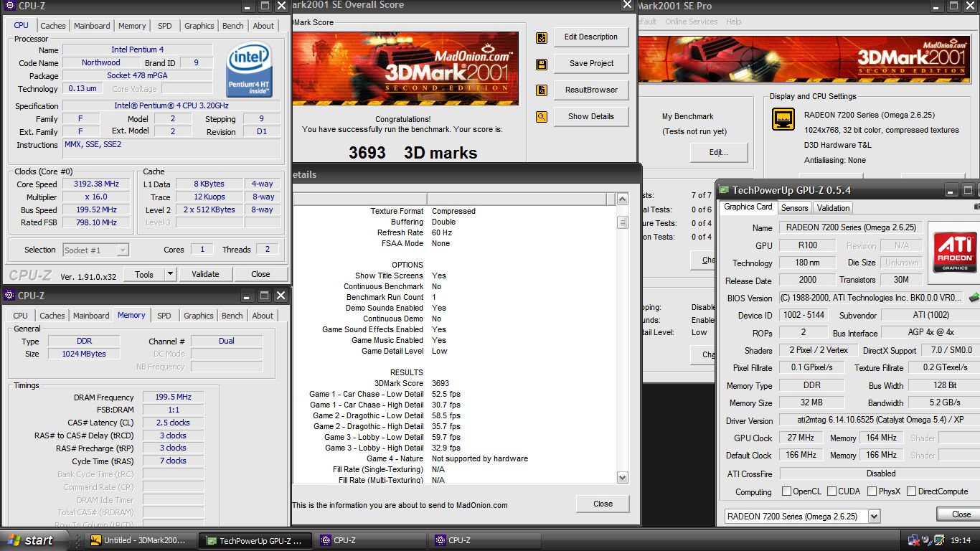This screenshot has width=980, height=551.
Task: Click the details list scroll down arrow
Action: tap(622, 476)
